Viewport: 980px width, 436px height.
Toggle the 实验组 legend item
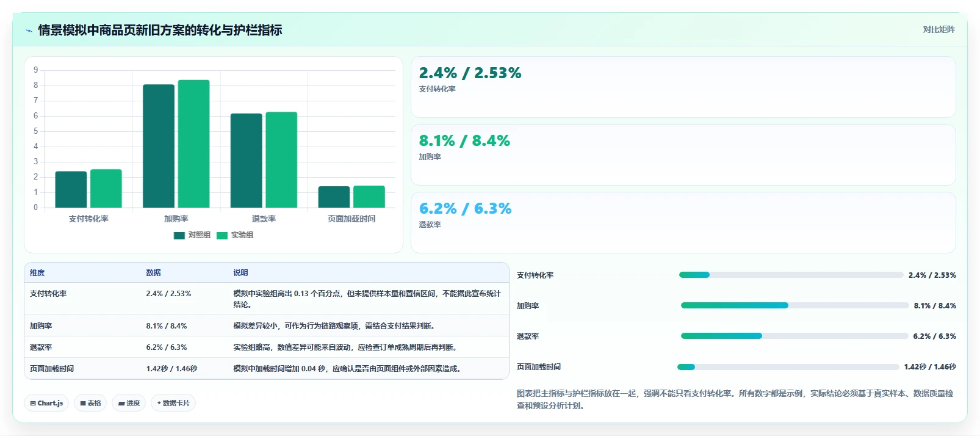(235, 235)
